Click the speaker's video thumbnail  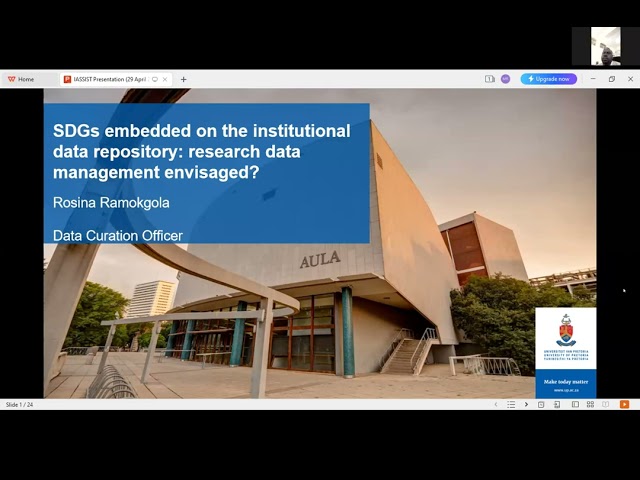coord(606,46)
